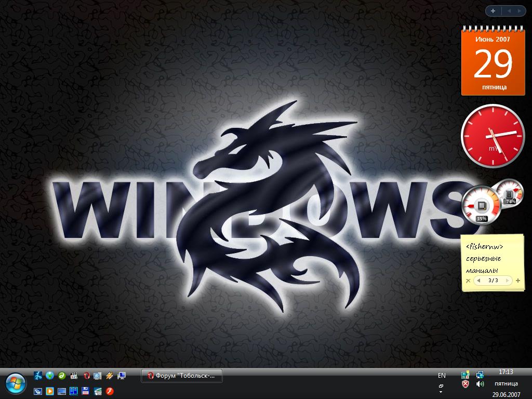
Task: Launch Adobe Flash from Quick Launch
Action: click(109, 391)
